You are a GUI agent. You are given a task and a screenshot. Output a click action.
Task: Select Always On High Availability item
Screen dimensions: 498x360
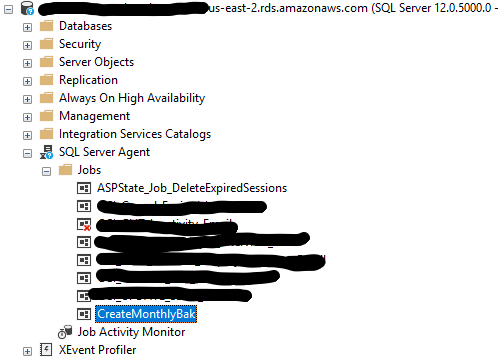click(132, 98)
